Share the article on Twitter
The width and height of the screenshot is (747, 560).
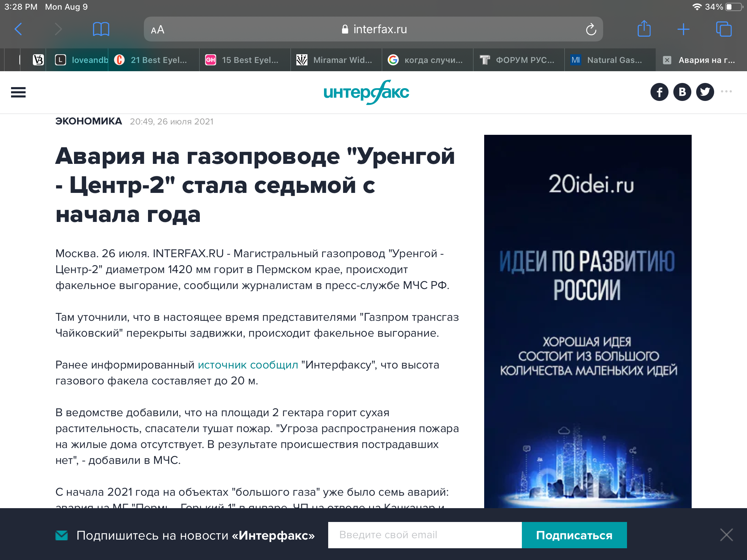[x=705, y=92]
